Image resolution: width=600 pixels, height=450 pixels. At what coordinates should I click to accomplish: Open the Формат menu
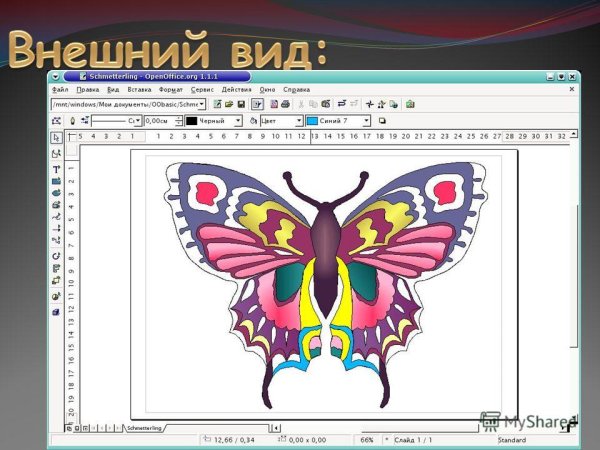pos(171,90)
